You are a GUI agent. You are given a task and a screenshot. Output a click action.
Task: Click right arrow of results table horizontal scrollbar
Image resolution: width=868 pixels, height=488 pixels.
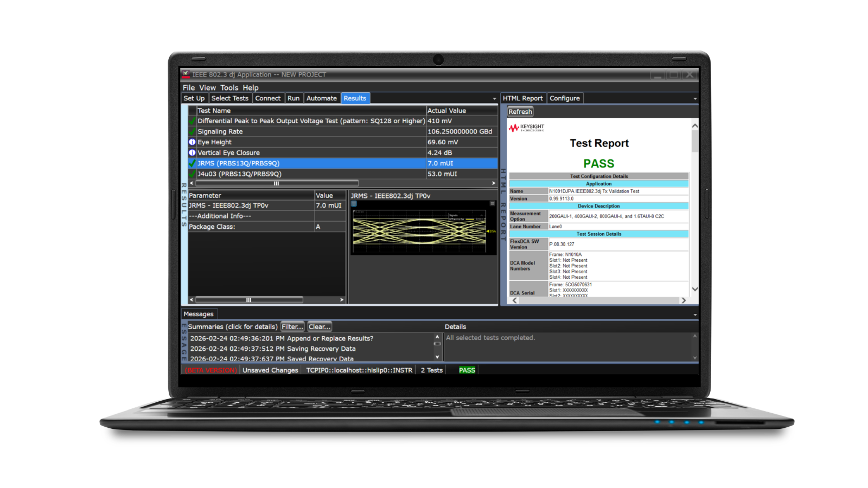[494, 183]
